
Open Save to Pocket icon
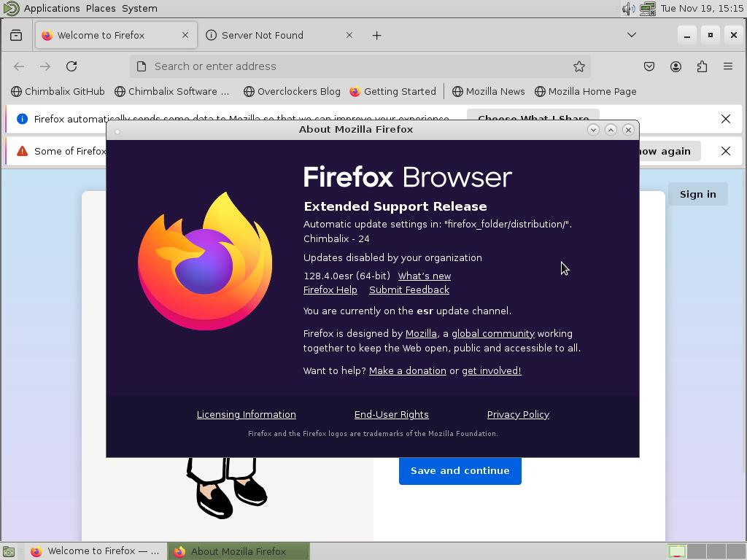649,66
